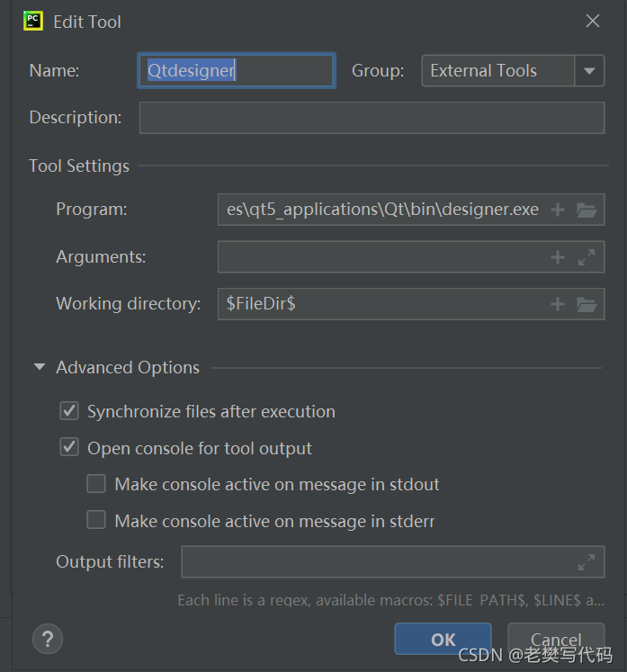Screen dimensions: 627x672
Task: Close the Edit Tool dialog
Action: (593, 22)
